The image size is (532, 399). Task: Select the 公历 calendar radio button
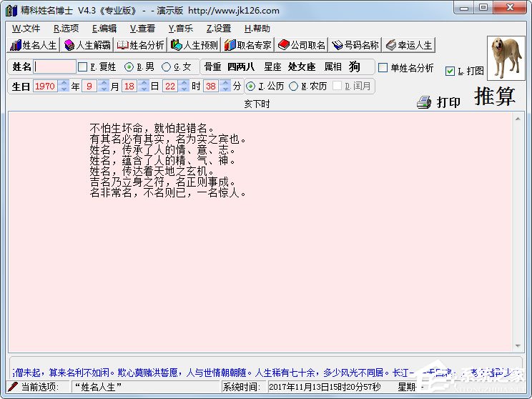250,87
